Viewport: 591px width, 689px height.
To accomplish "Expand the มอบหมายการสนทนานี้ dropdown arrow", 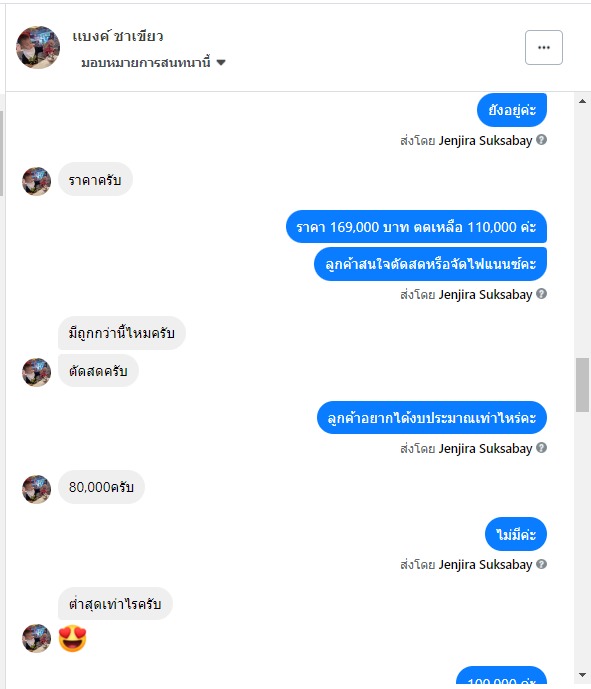I will pyautogui.click(x=221, y=63).
